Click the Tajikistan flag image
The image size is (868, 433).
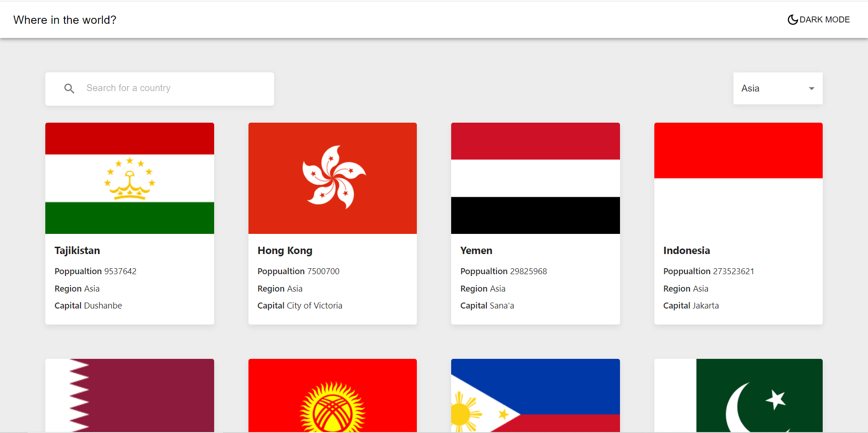tap(129, 178)
